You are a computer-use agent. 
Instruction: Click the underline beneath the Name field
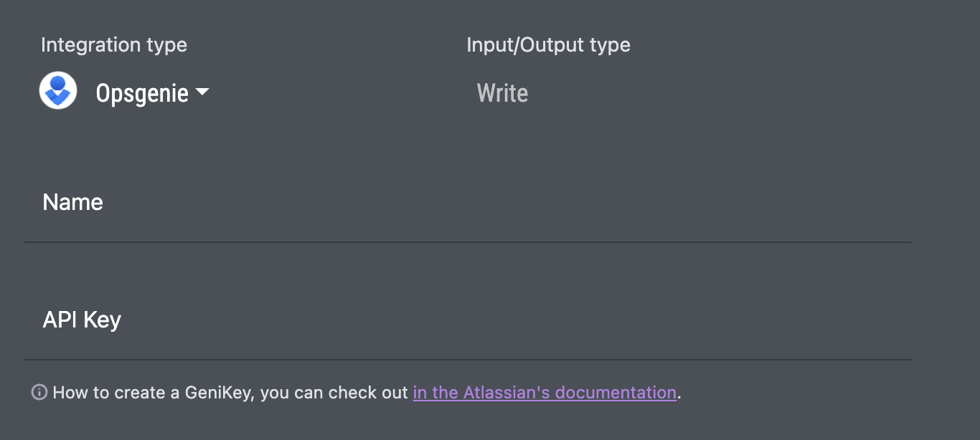466,242
